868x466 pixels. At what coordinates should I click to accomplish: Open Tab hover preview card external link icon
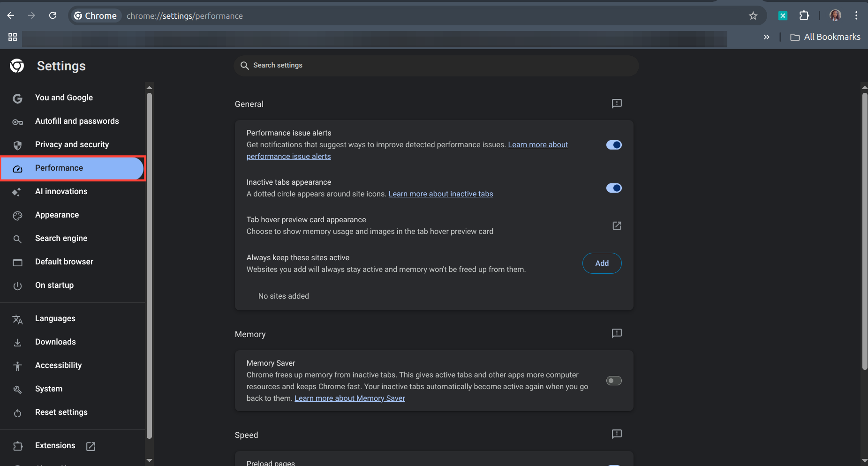[616, 225]
